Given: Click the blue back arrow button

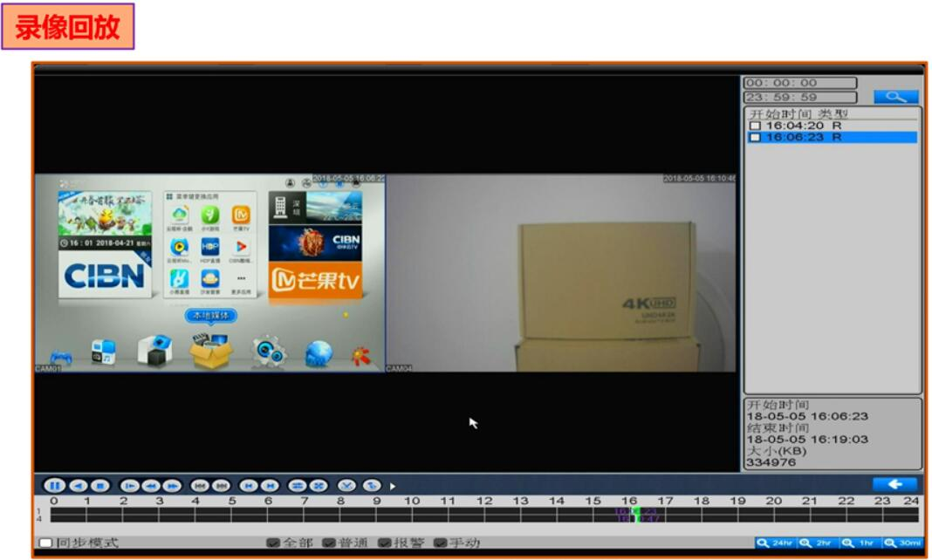Looking at the screenshot, I should [x=894, y=484].
